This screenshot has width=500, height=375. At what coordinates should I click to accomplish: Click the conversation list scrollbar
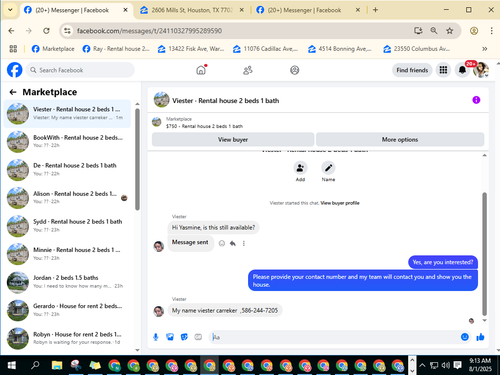[137, 159]
